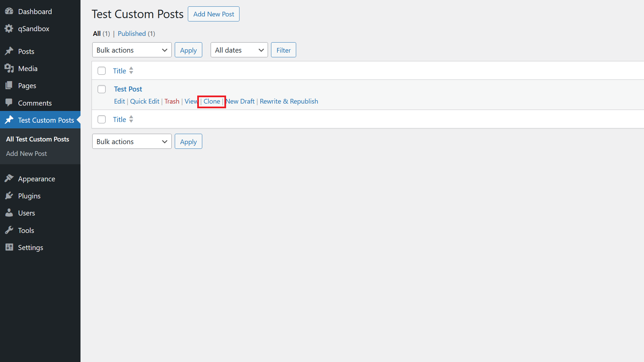The image size is (644, 362).
Task: Click the Appearance paintbrush icon
Action: tap(9, 179)
